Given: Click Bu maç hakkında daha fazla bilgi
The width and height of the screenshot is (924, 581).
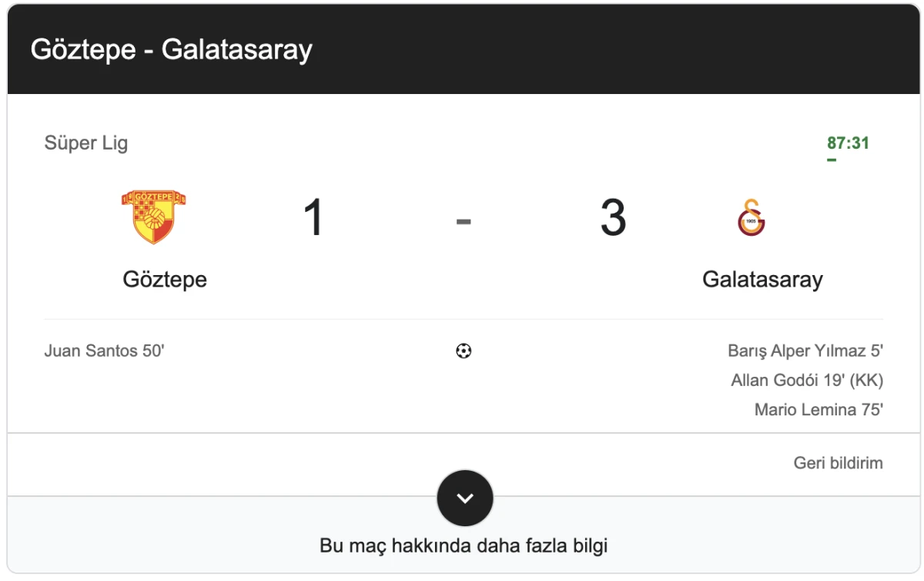Looking at the screenshot, I should [x=464, y=545].
